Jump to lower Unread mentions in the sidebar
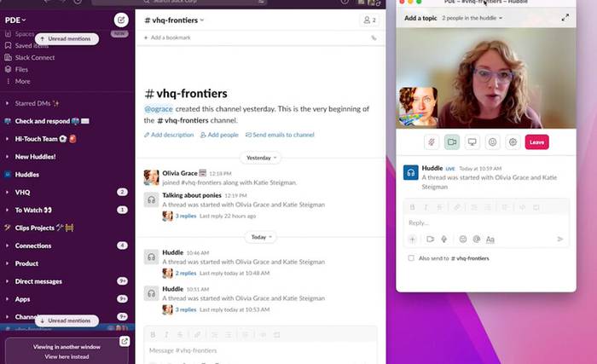The height and width of the screenshot is (364, 597). point(67,321)
